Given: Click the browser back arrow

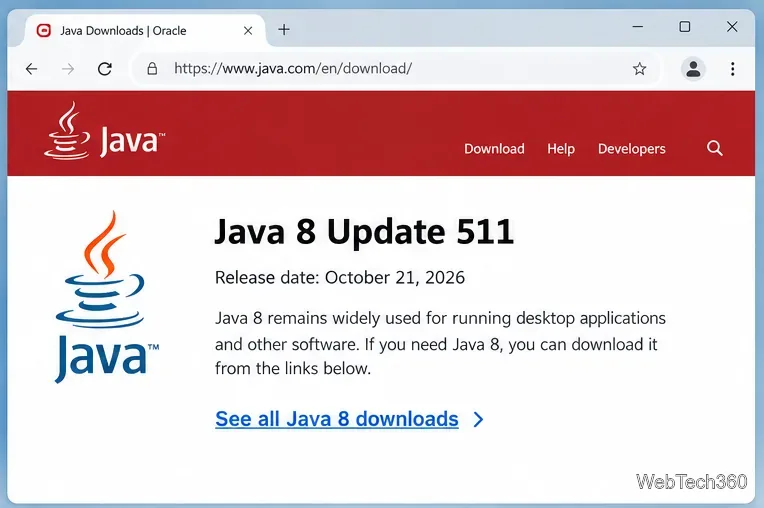Looking at the screenshot, I should pyautogui.click(x=32, y=69).
